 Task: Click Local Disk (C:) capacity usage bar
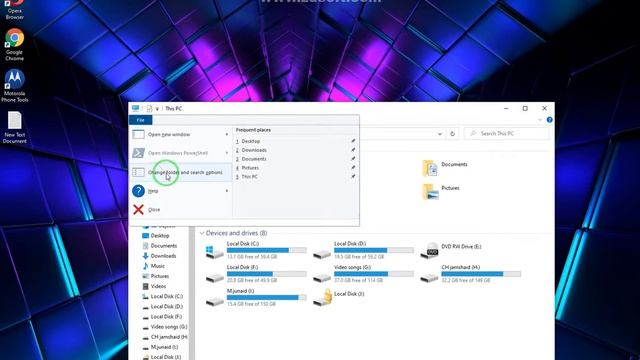click(x=267, y=250)
